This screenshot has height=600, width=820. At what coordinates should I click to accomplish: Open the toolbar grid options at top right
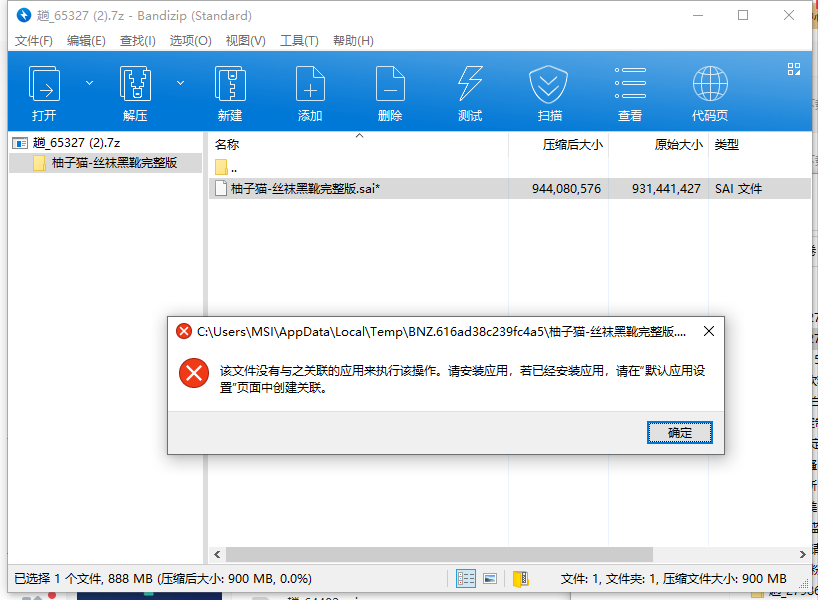coord(794,68)
